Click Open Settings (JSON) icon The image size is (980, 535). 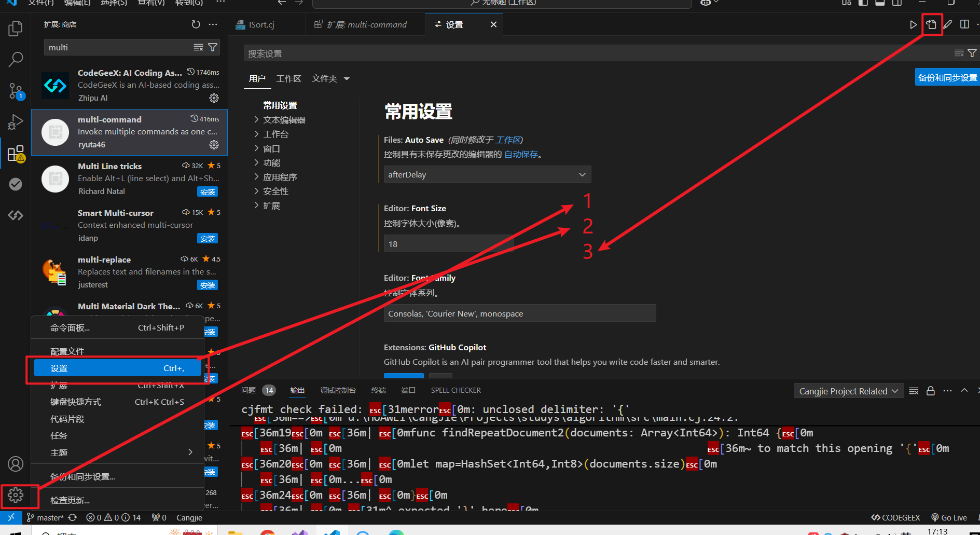[x=931, y=24]
